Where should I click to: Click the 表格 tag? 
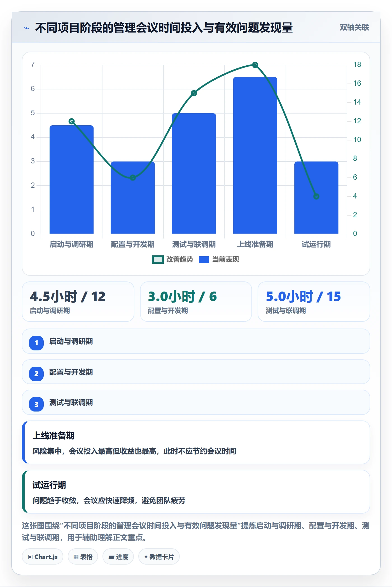83,557
